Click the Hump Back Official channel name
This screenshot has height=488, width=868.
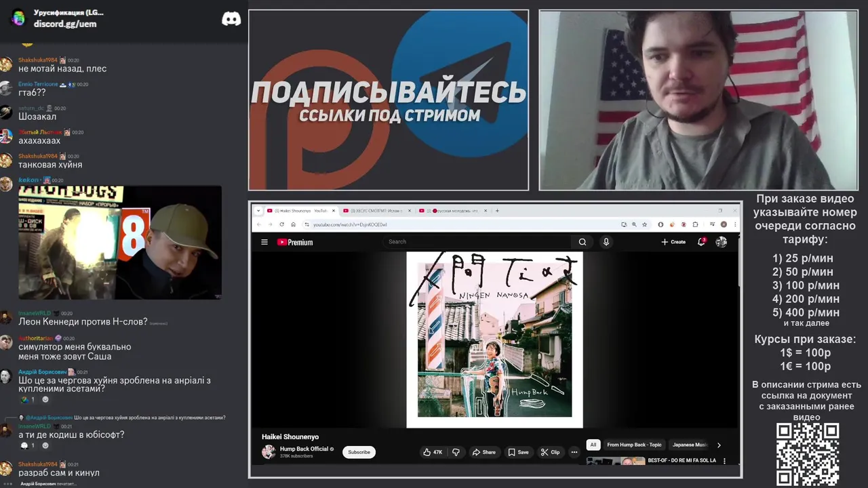coord(304,449)
